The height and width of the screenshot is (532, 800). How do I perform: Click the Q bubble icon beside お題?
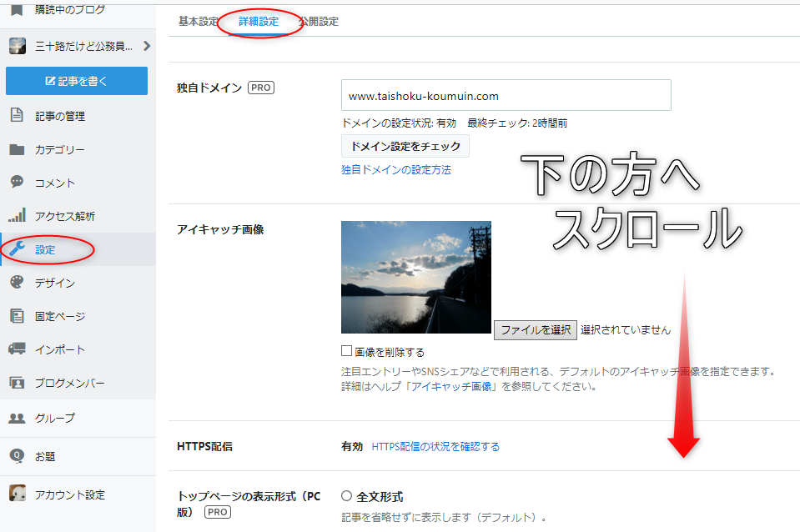[17, 455]
